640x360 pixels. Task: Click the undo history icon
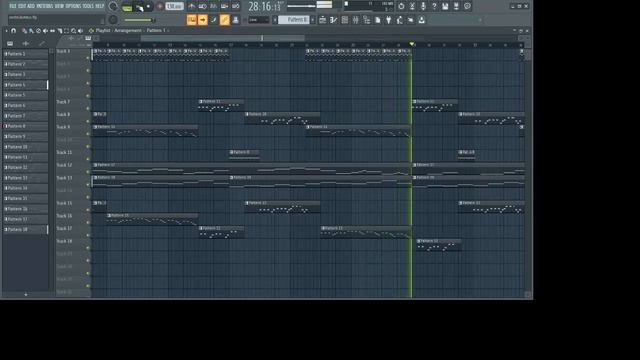tap(401, 6)
